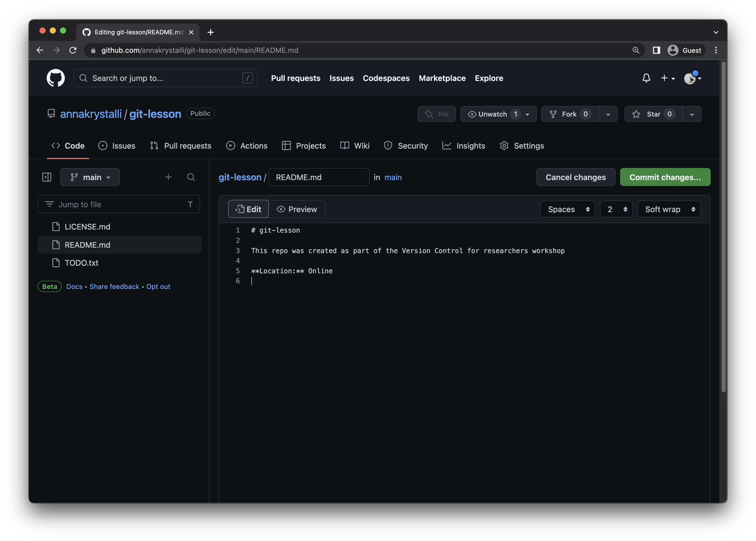Click the site lock icon in address bar
Viewport: 756px width, 541px height.
[x=93, y=50]
